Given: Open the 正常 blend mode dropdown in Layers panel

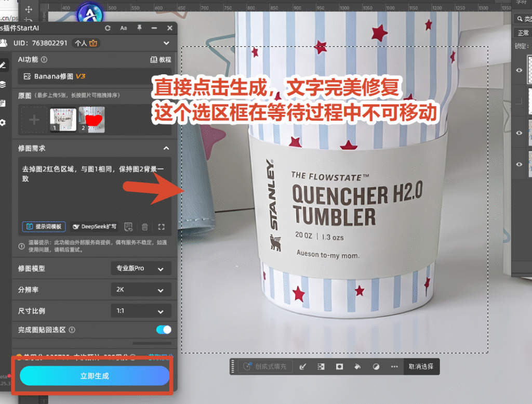Looking at the screenshot, I should [x=523, y=33].
